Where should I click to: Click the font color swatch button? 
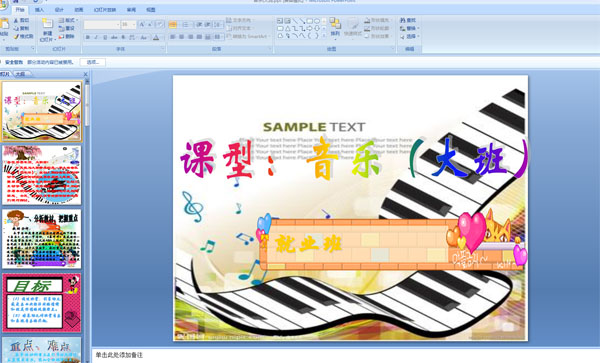(156, 37)
